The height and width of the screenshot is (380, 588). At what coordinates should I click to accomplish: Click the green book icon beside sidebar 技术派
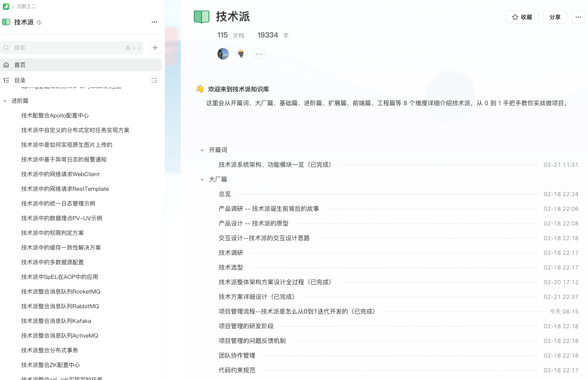pyautogui.click(x=6, y=22)
